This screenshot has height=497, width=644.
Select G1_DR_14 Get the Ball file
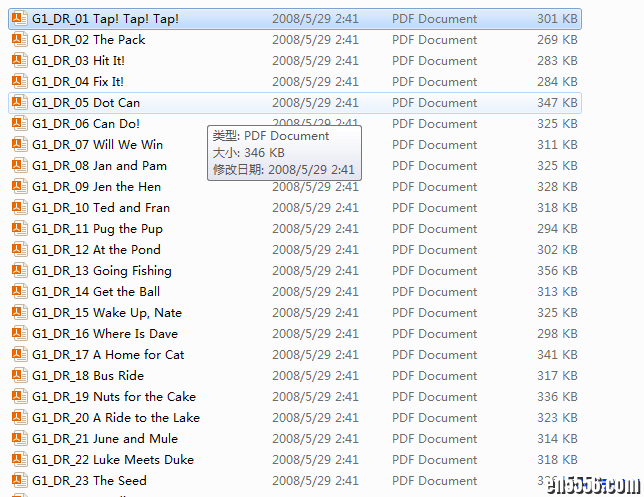pyautogui.click(x=96, y=292)
